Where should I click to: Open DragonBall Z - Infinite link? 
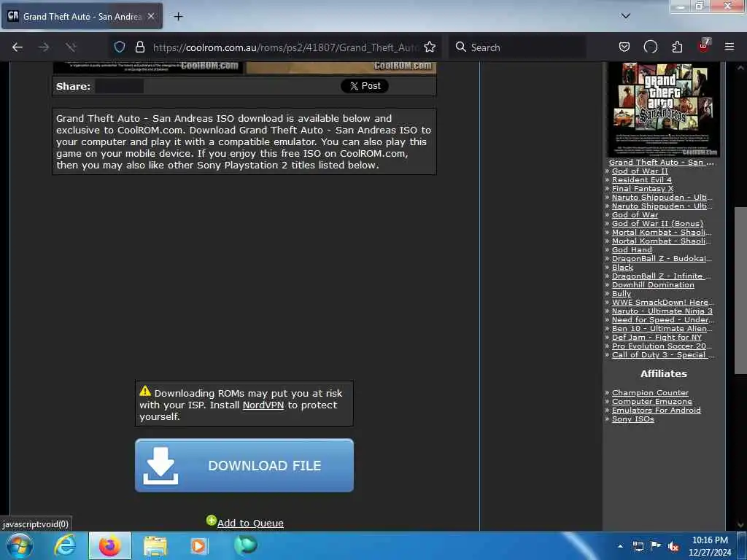661,276
